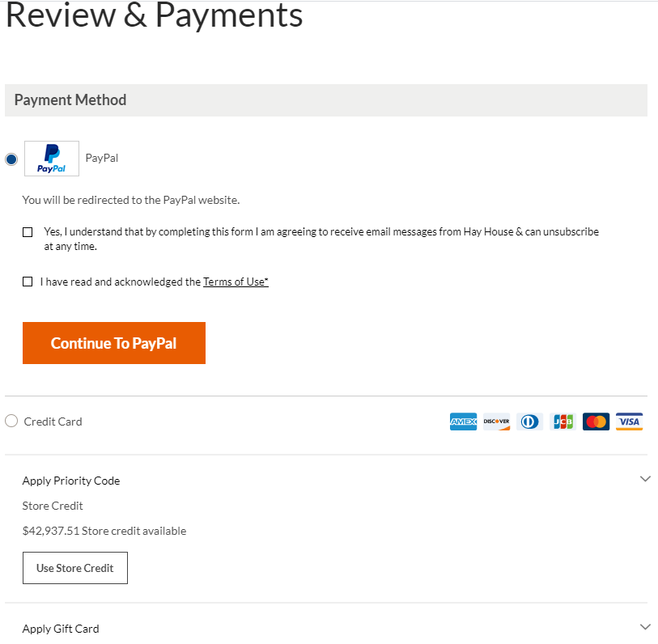Click the Use Store Credit button

[x=75, y=568]
